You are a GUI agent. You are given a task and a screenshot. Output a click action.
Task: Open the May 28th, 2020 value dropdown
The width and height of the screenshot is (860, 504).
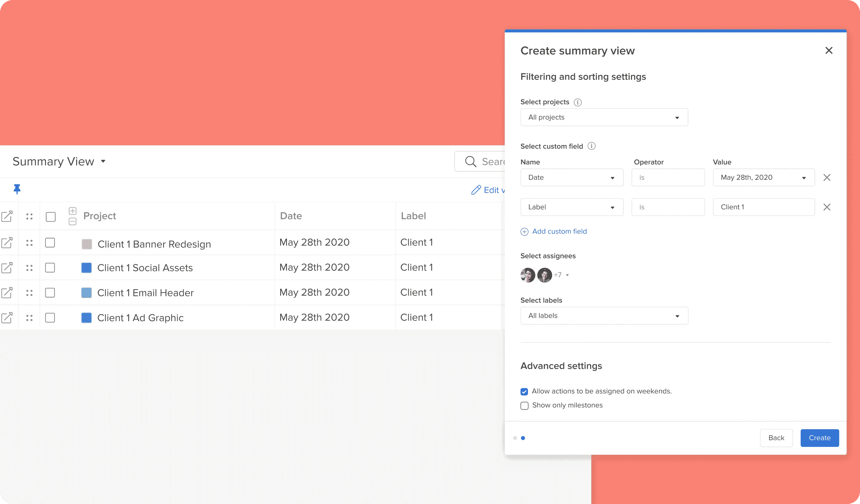763,178
